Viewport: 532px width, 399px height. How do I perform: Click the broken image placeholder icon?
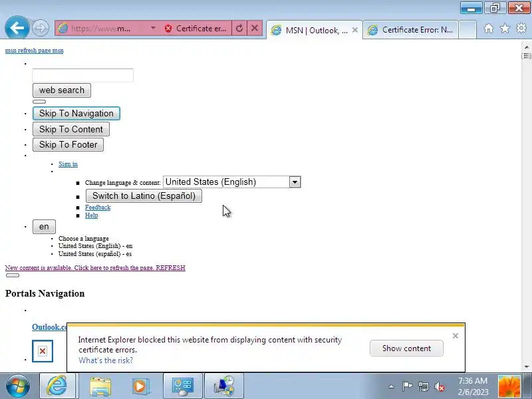[x=43, y=351]
